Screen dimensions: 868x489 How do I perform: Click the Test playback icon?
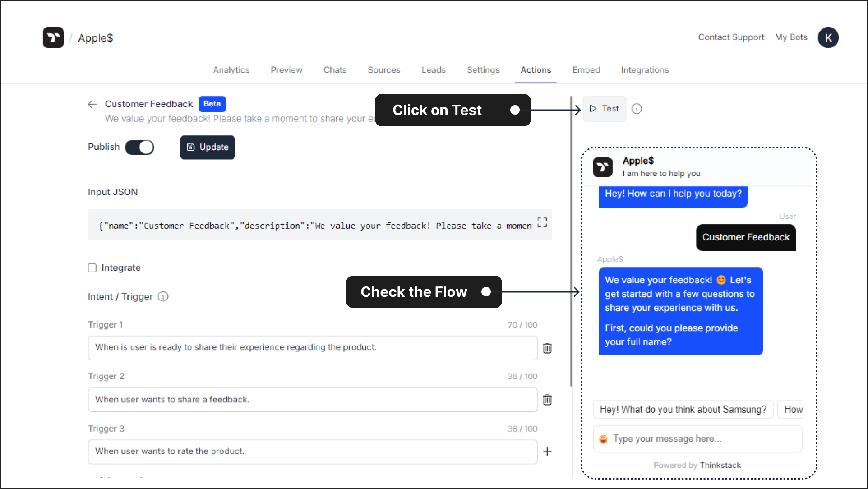[x=592, y=109]
